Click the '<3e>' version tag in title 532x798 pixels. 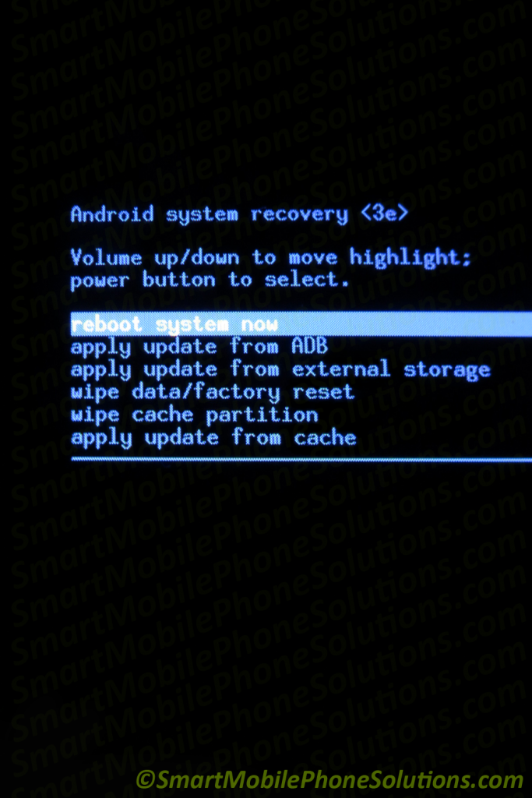pos(385,214)
